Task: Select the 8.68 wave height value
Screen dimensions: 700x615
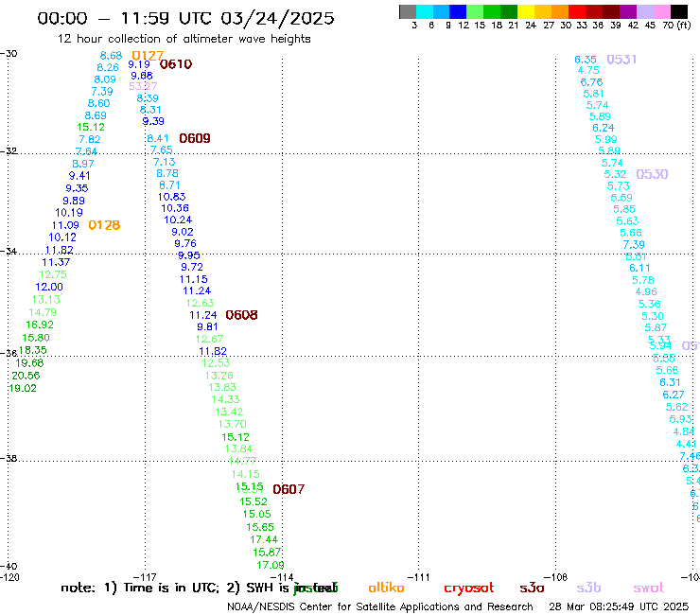Action: (x=112, y=56)
